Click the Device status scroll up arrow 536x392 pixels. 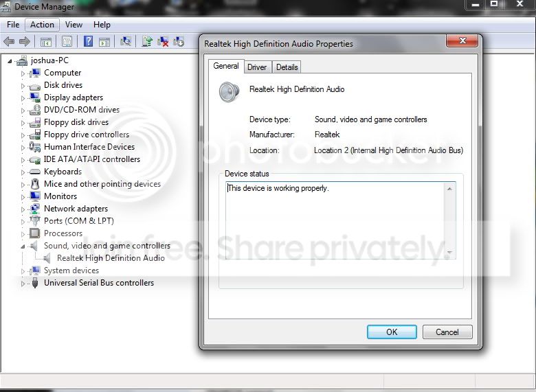tap(449, 189)
